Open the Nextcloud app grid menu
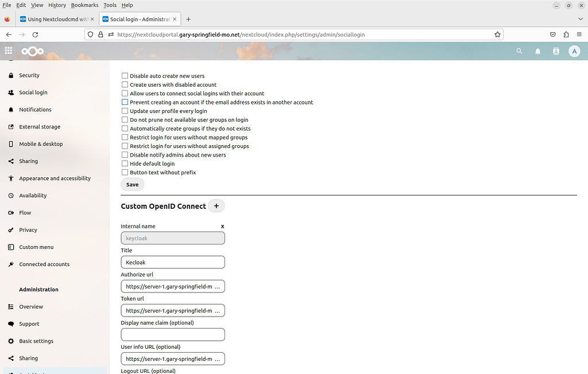Image resolution: width=588 pixels, height=374 pixels. tap(9, 51)
